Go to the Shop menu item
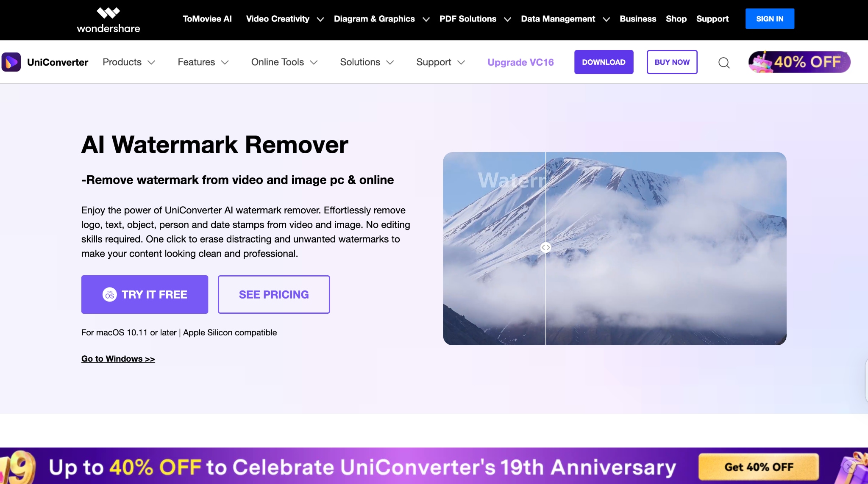868x484 pixels. (676, 19)
